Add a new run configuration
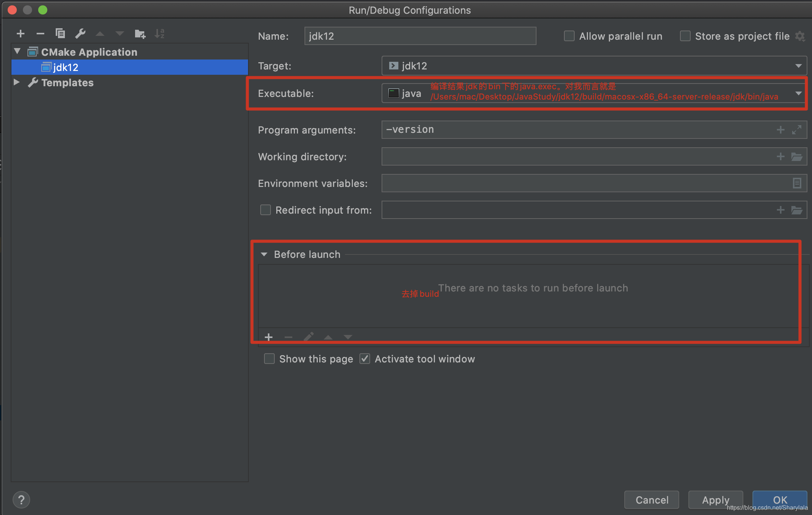Screen dimensions: 812x515 21,34
